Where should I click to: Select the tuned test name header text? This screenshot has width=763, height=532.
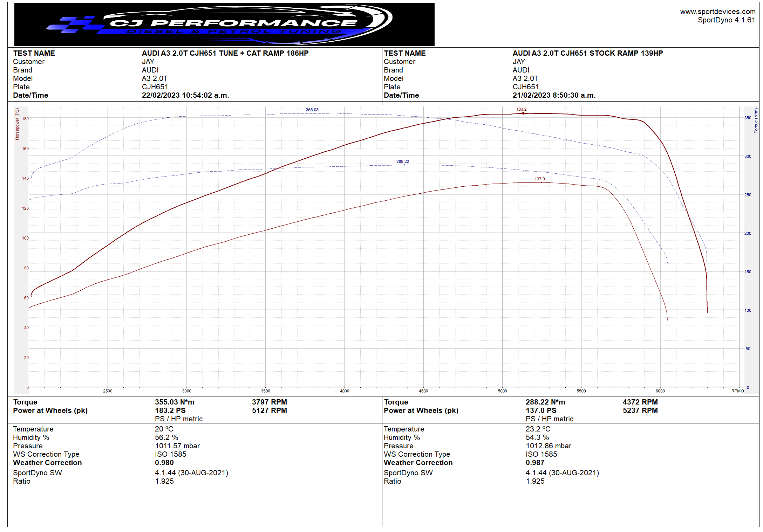pos(225,53)
